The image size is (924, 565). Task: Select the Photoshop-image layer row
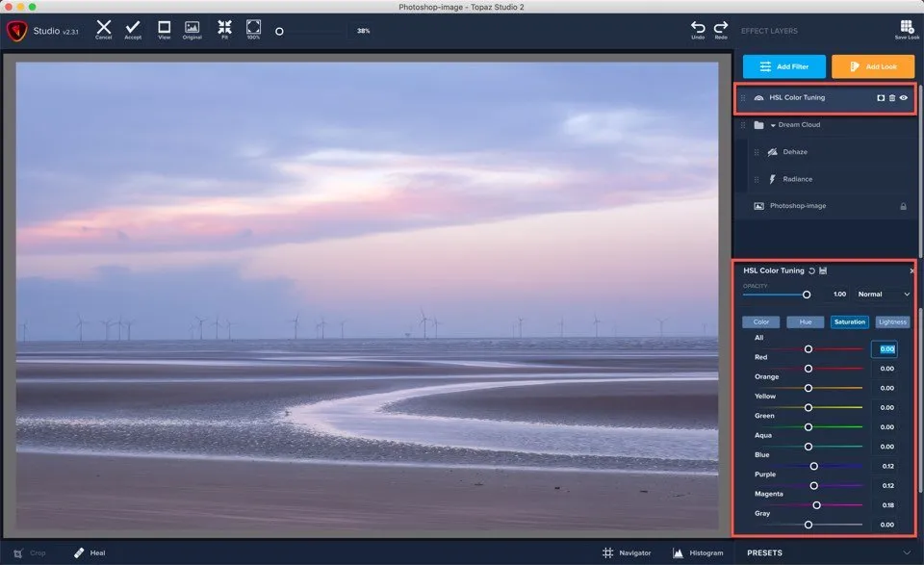pyautogui.click(x=825, y=206)
